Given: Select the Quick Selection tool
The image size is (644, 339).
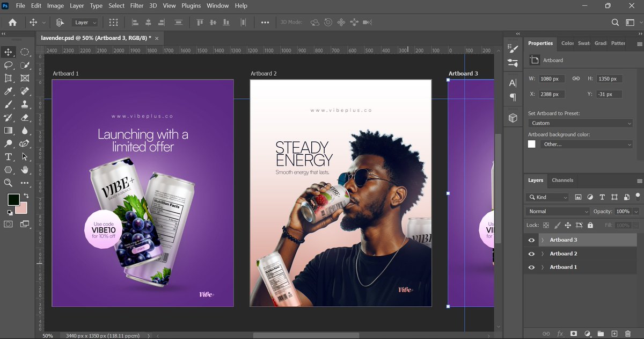Looking at the screenshot, I should click(25, 65).
